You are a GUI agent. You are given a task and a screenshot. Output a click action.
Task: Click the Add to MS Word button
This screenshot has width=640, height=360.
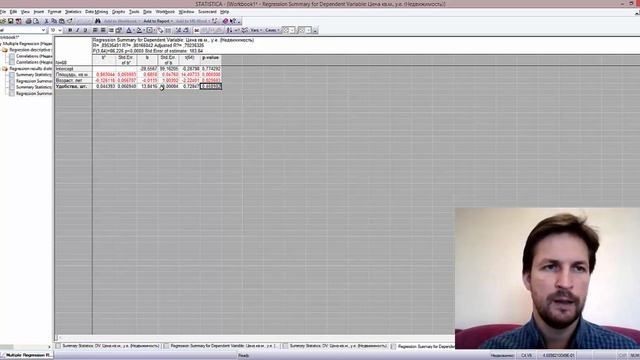click(192, 21)
